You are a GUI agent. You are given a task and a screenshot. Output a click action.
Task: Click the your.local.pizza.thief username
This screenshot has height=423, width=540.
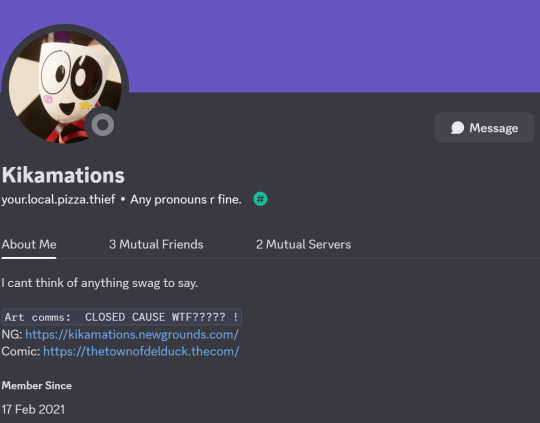[x=58, y=199]
